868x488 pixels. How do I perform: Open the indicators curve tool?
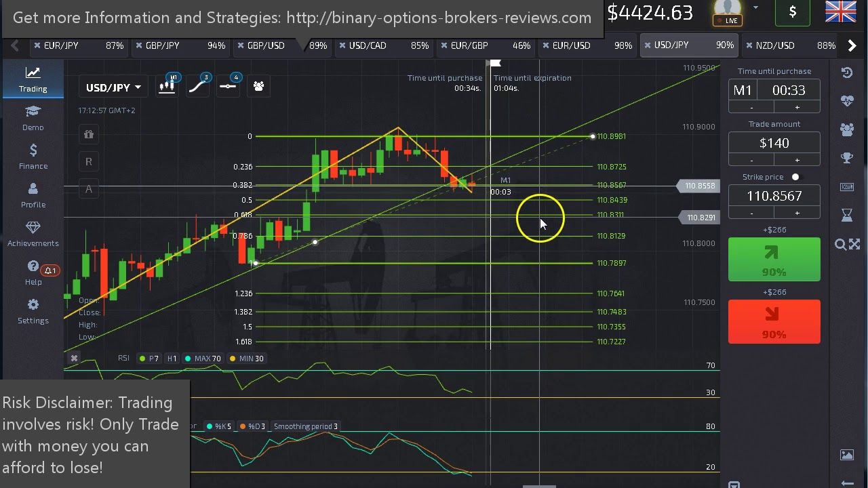(197, 86)
